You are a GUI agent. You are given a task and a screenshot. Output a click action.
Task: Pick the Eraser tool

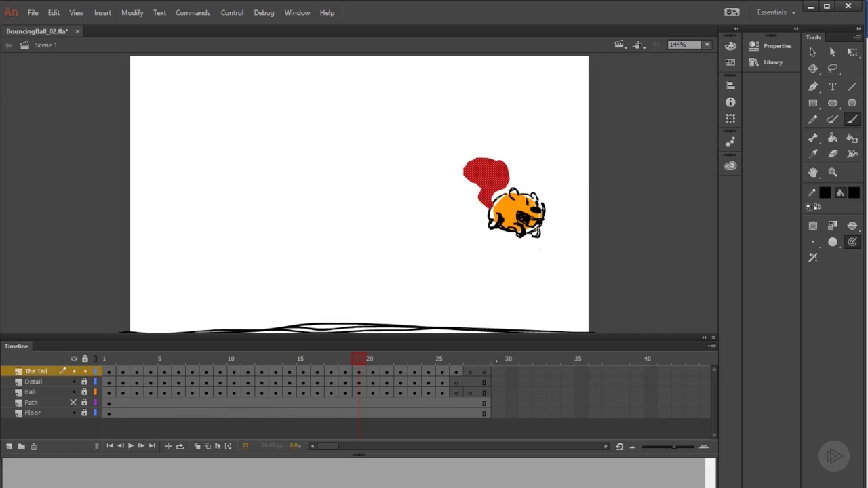tap(833, 154)
